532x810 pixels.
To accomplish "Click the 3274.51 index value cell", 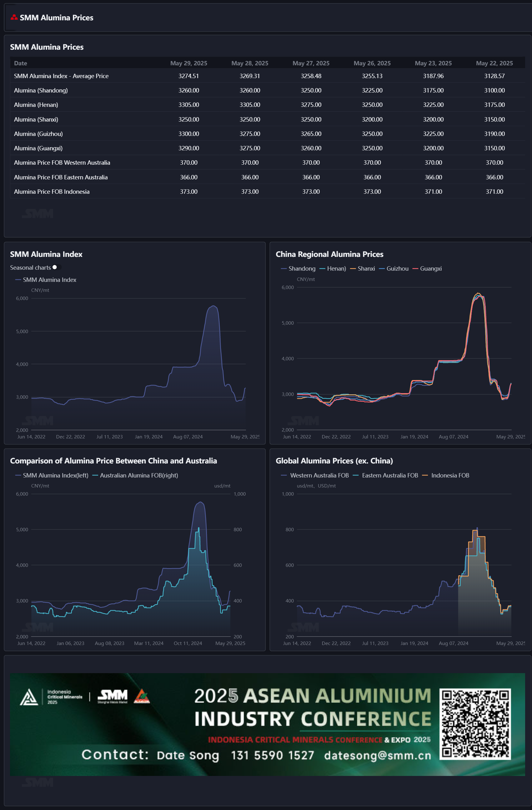I will pyautogui.click(x=188, y=76).
